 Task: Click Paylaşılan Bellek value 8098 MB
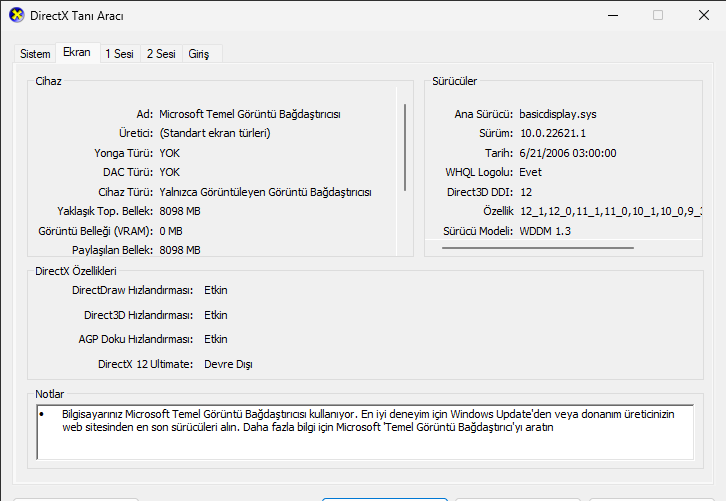pyautogui.click(x=180, y=250)
